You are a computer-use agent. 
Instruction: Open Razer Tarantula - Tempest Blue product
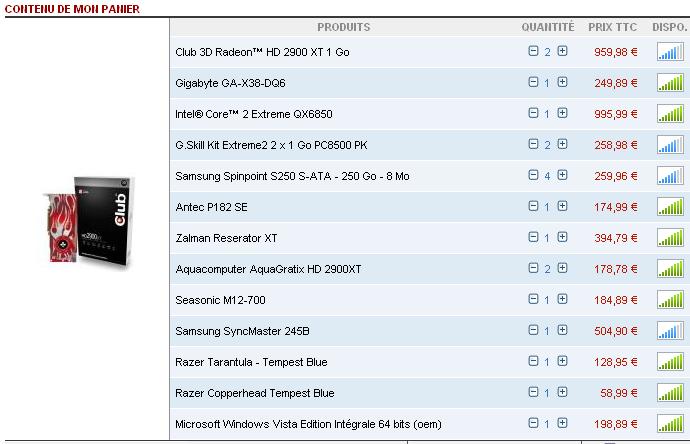(251, 362)
